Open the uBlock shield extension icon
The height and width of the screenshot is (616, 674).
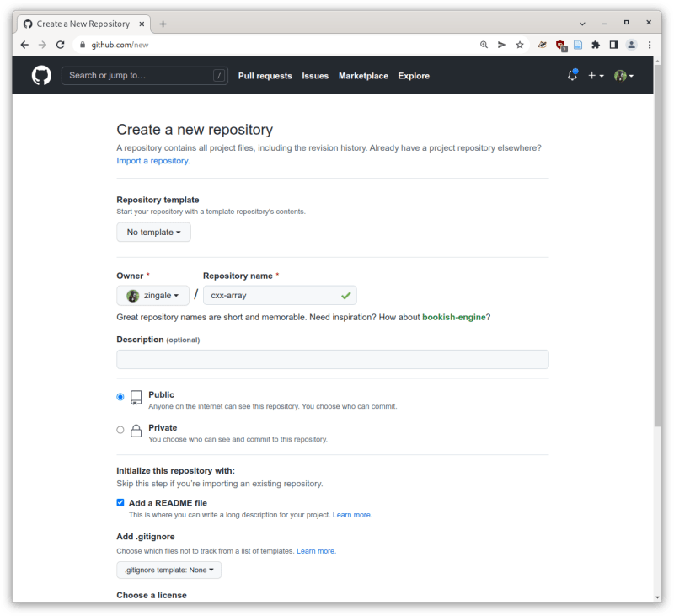tap(560, 46)
